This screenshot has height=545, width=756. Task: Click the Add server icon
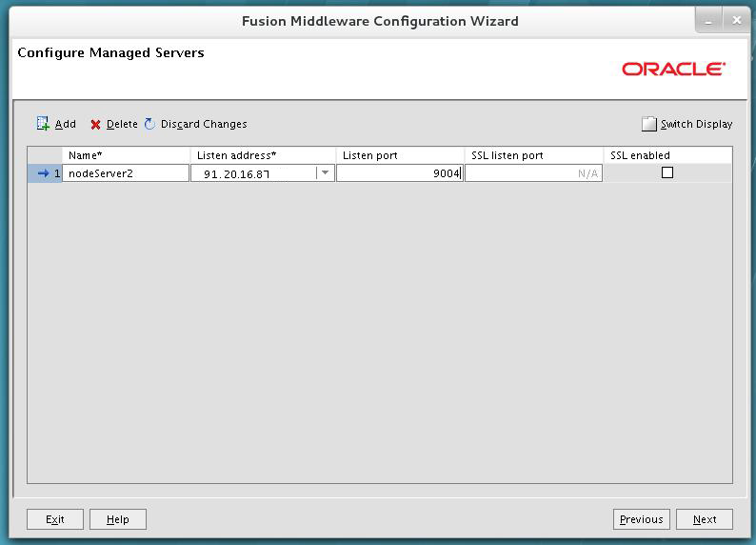43,124
